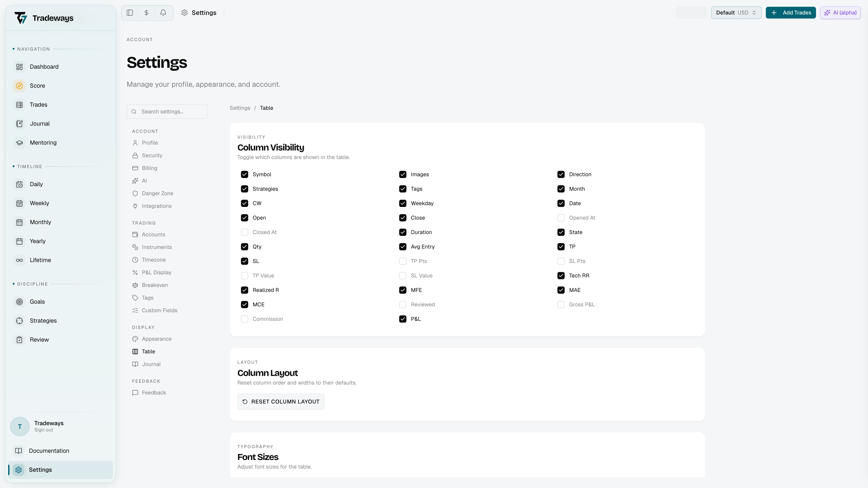
Task: Open notifications bell icon
Action: point(163,13)
